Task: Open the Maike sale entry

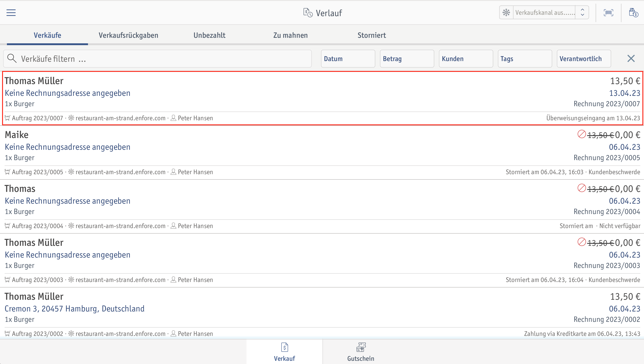Action: coord(322,153)
